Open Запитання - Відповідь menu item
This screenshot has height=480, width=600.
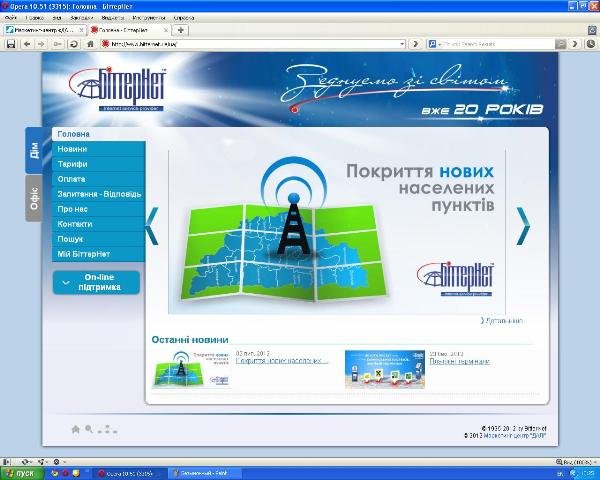(x=98, y=194)
